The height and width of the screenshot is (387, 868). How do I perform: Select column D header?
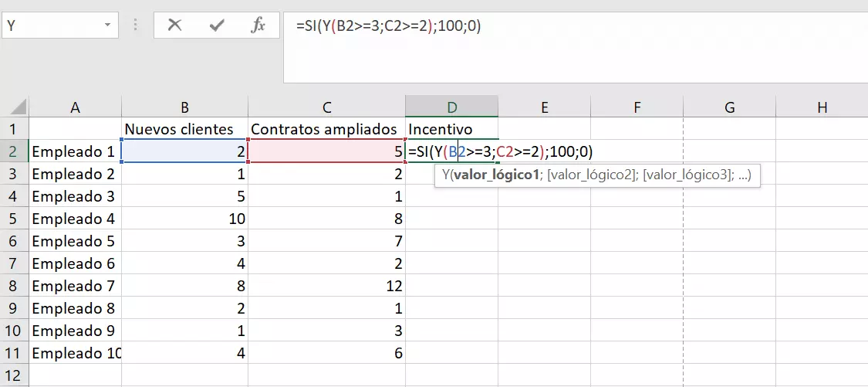tap(451, 107)
